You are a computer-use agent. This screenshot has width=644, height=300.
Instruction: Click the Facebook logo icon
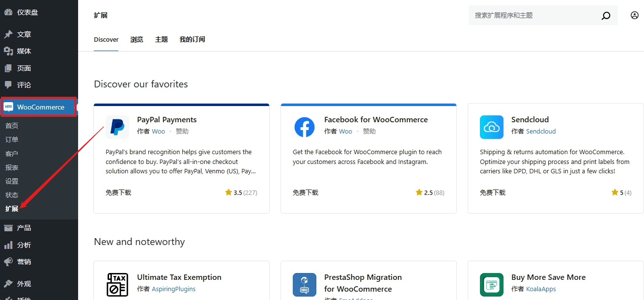305,127
